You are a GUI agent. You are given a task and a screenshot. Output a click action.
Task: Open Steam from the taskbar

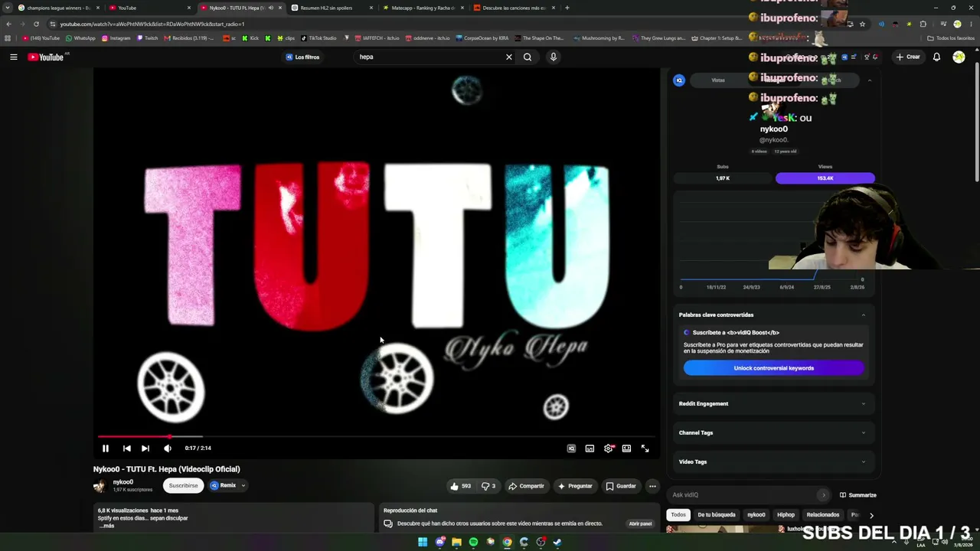point(557,542)
